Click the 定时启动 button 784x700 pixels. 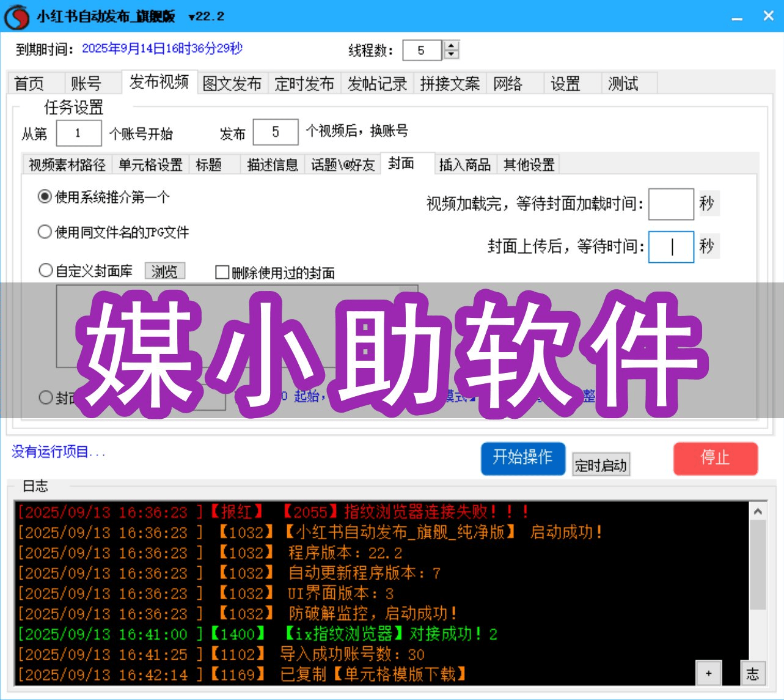[x=601, y=465]
